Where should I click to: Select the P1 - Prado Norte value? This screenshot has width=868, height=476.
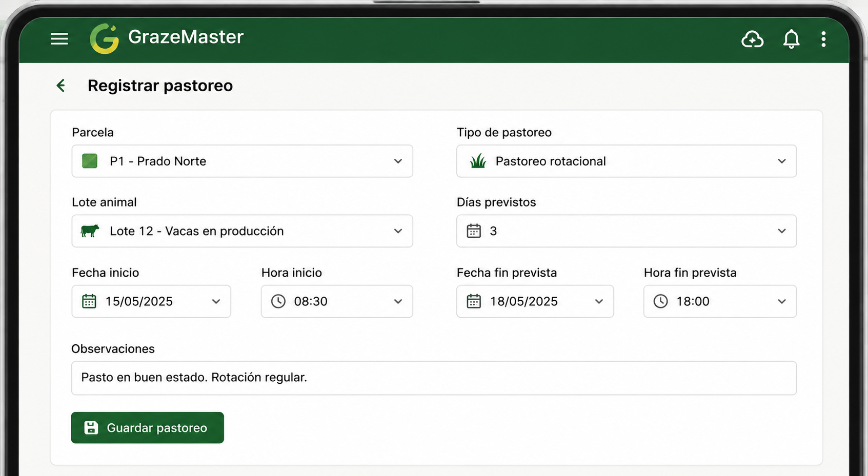tap(158, 161)
